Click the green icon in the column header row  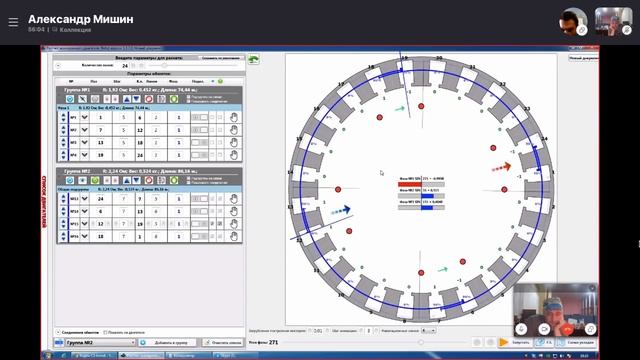[220, 82]
